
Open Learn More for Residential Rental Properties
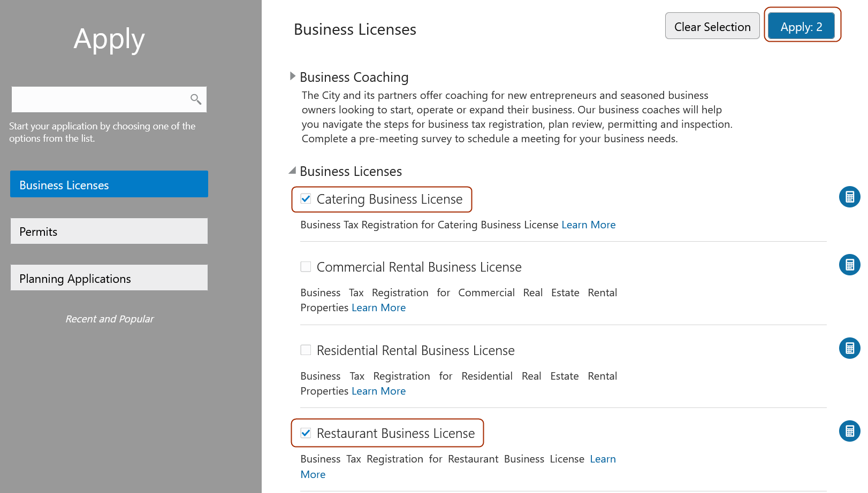coord(378,391)
